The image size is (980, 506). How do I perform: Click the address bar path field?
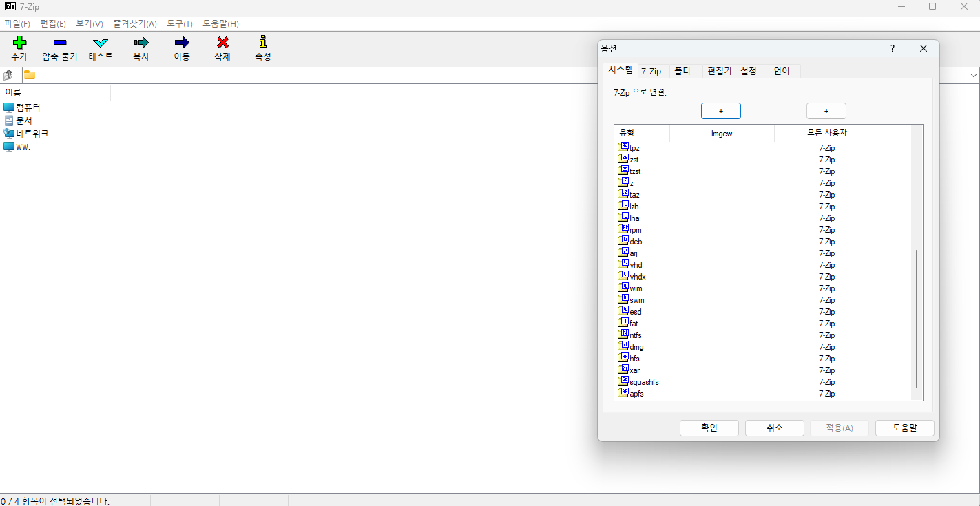496,75
